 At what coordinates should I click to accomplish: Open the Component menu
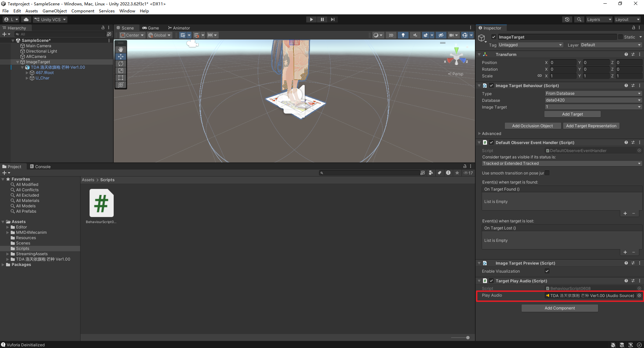click(x=83, y=11)
